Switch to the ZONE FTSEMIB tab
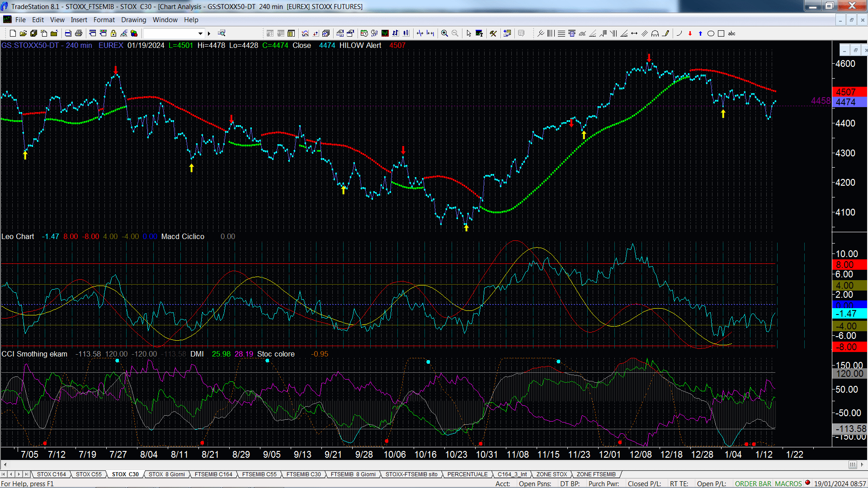The width and height of the screenshot is (868, 488). tap(596, 474)
